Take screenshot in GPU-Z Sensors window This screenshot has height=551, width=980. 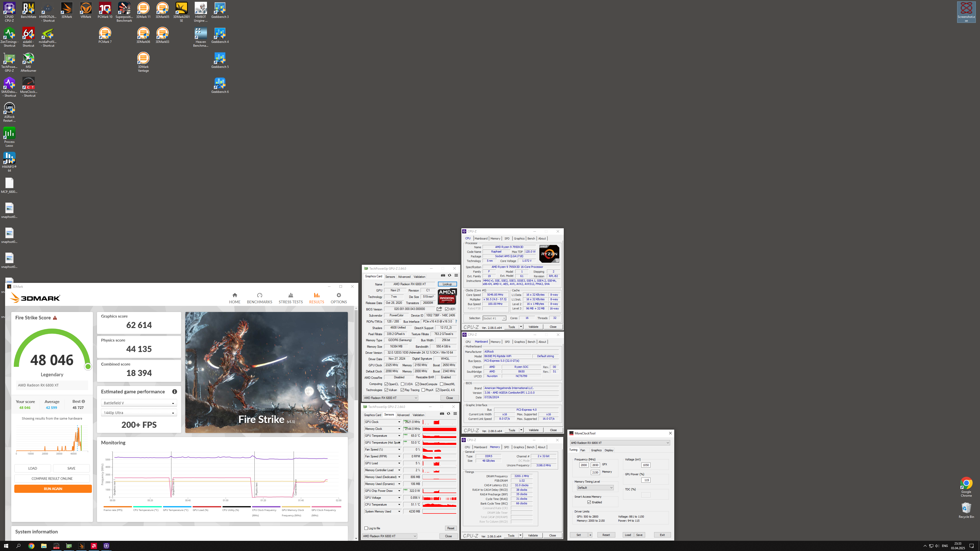(x=442, y=414)
